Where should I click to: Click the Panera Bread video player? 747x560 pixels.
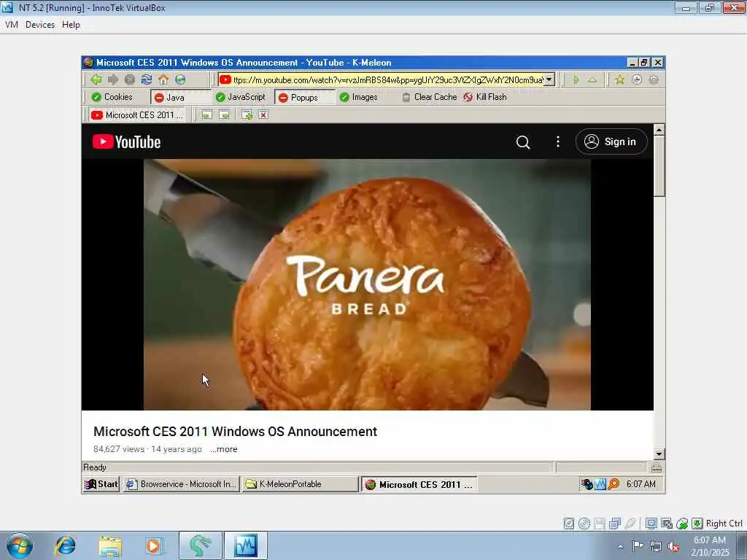pos(368,284)
